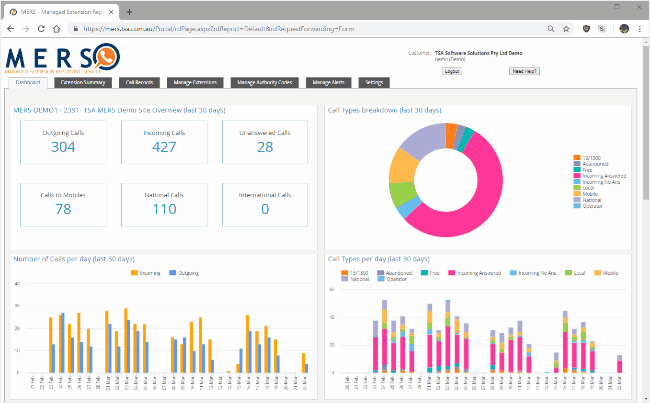Toggle Local in Call Types per day legend

click(x=575, y=273)
